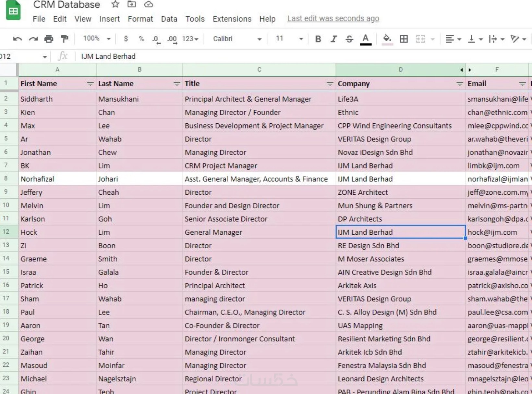Activate the paint format tool

pos(65,39)
